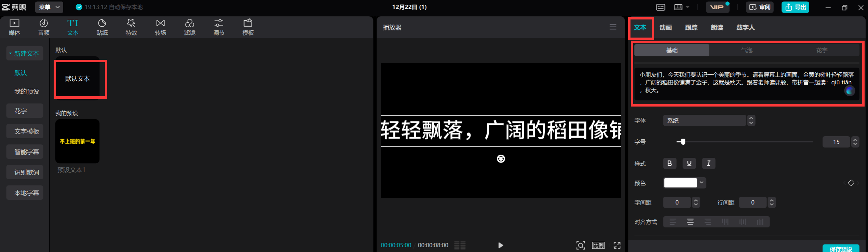Viewport: 868px width, 252px height.
Task: Click the AI orb in text box
Action: [x=850, y=91]
